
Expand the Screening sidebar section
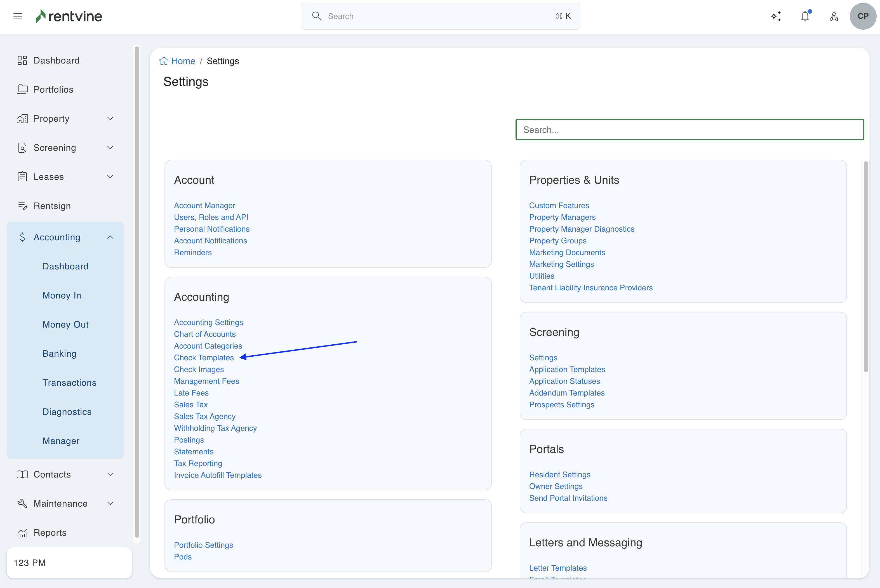coord(110,148)
